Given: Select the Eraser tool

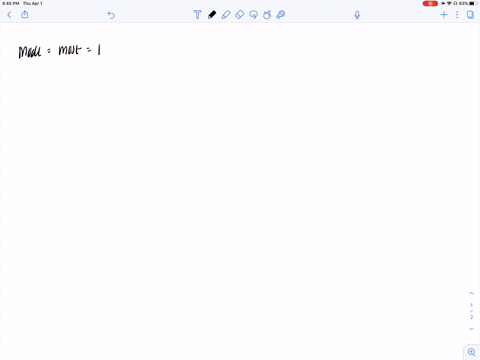Looking at the screenshot, I should tap(239, 15).
